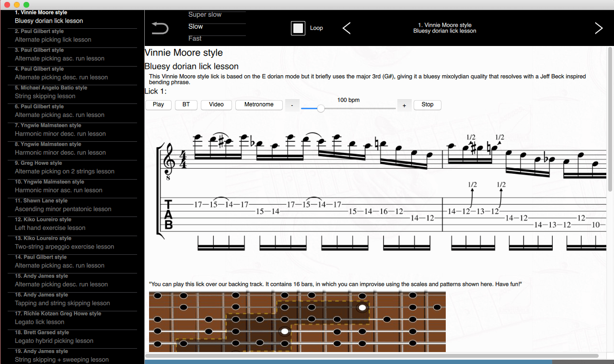Image resolution: width=614 pixels, height=364 pixels.
Task: Click the fretboard scale diagram
Action: click(x=297, y=321)
